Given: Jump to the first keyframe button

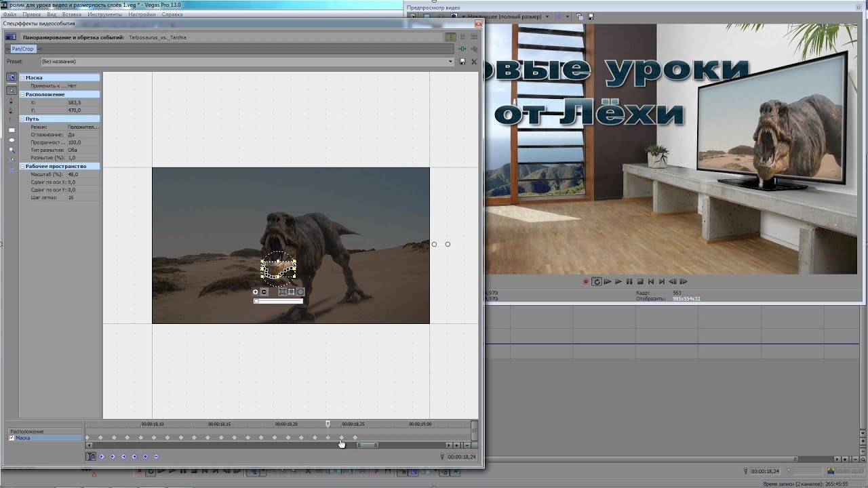Looking at the screenshot, I should pyautogui.click(x=102, y=457).
